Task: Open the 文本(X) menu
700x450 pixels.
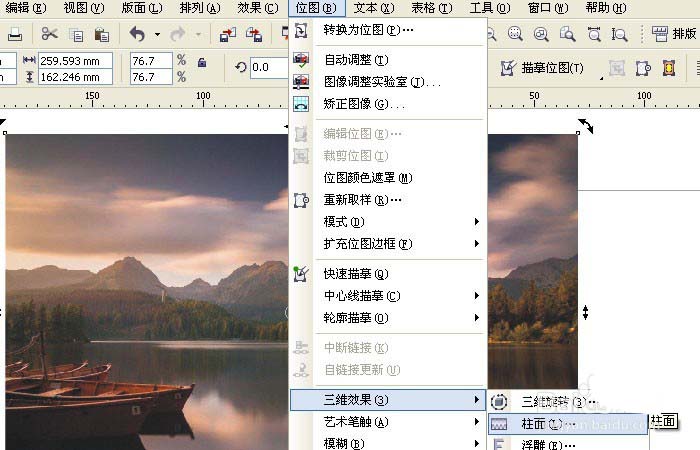Action: 374,8
